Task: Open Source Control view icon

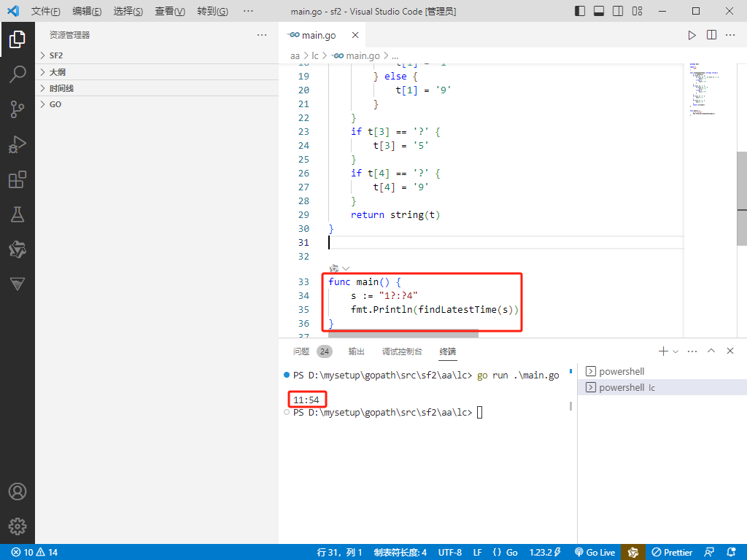Action: pyautogui.click(x=18, y=109)
